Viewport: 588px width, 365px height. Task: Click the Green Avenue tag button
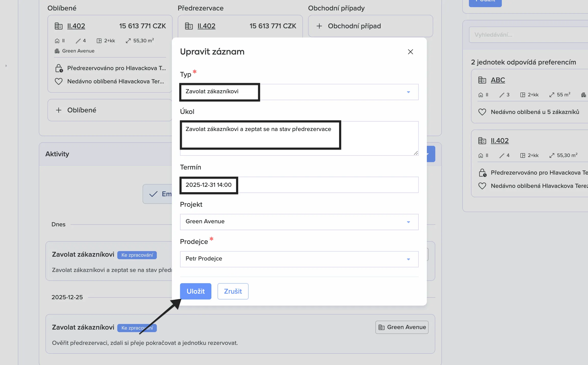[x=402, y=327]
